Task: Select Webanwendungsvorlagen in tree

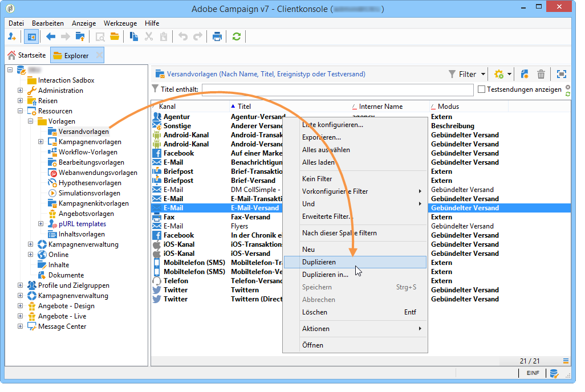Action: (x=97, y=172)
